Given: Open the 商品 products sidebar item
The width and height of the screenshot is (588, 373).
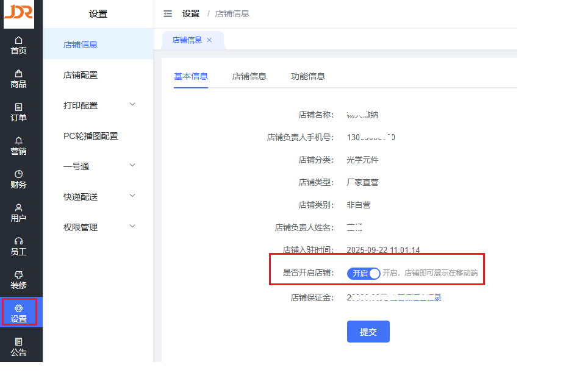Looking at the screenshot, I should [x=18, y=79].
